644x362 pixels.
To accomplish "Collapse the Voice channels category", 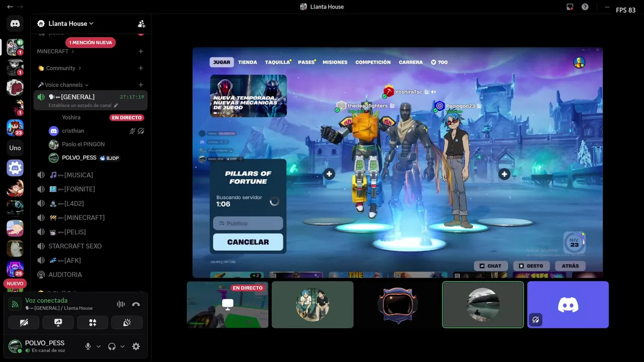I will coord(63,85).
